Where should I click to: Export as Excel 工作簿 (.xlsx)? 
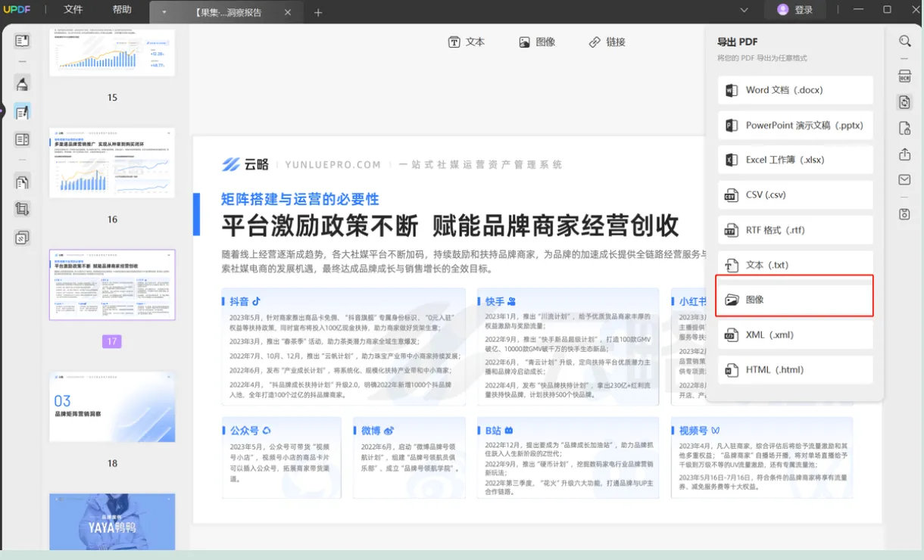click(x=795, y=160)
